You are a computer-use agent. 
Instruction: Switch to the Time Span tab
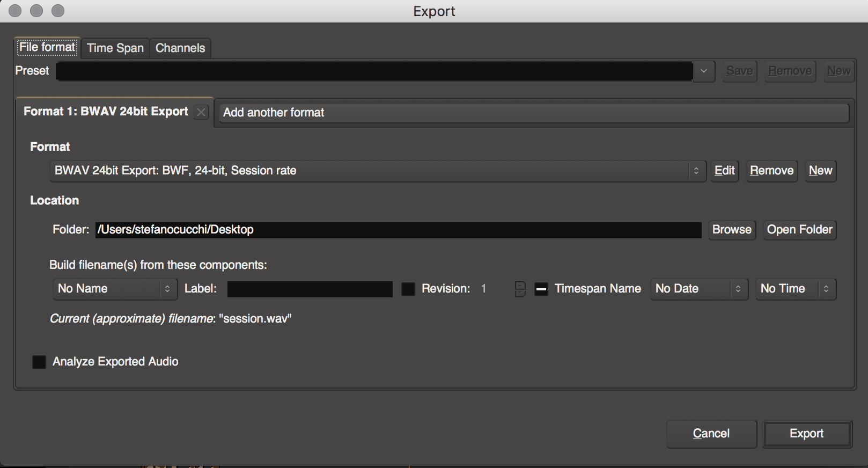tap(115, 48)
